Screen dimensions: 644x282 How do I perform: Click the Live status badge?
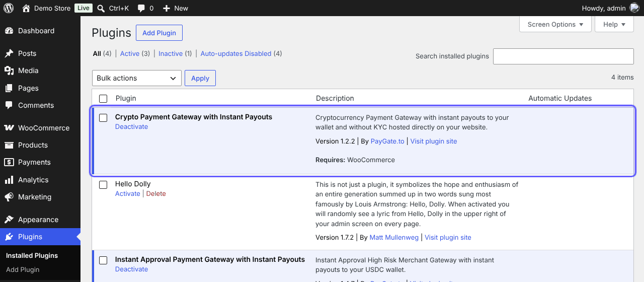click(x=83, y=8)
